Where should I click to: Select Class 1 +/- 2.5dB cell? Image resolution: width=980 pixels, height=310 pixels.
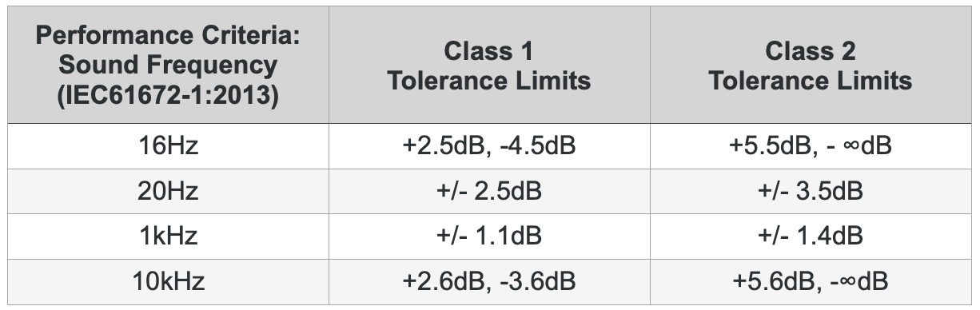(x=489, y=192)
